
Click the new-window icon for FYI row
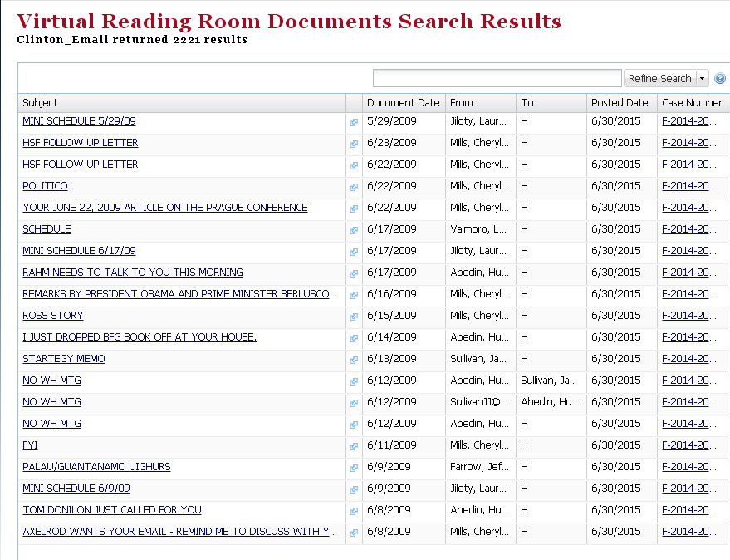tap(354, 446)
